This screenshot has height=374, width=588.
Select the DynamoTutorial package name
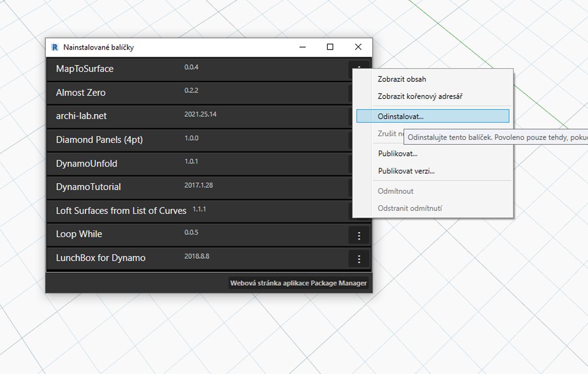(88, 187)
